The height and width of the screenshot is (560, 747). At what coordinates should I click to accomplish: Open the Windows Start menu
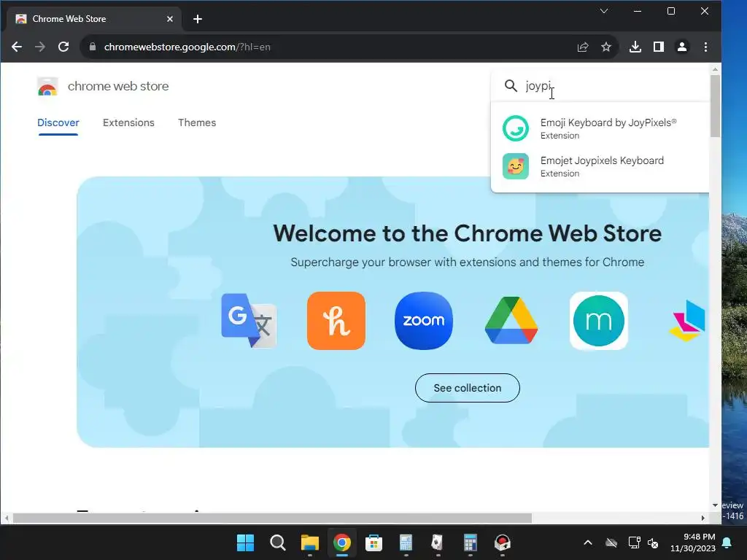pos(245,542)
